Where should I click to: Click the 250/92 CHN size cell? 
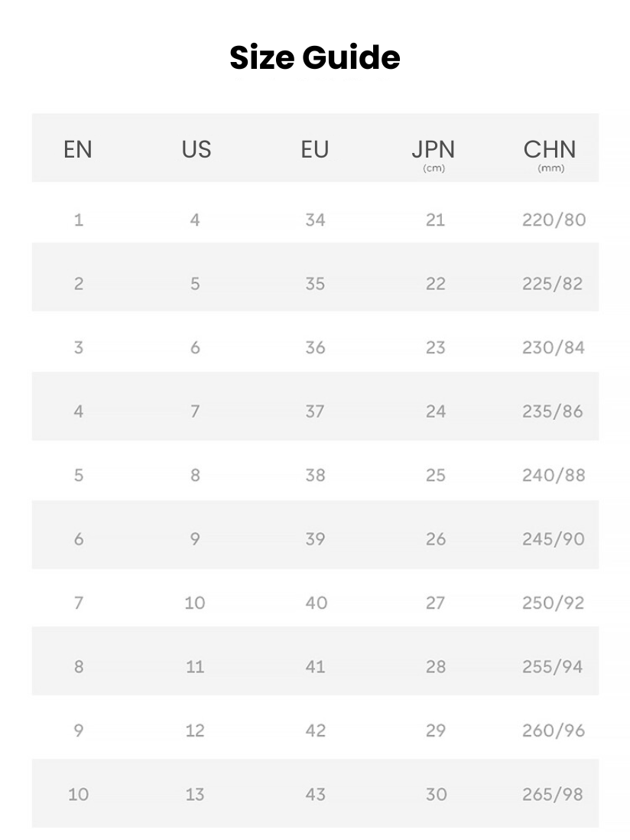pos(554,603)
